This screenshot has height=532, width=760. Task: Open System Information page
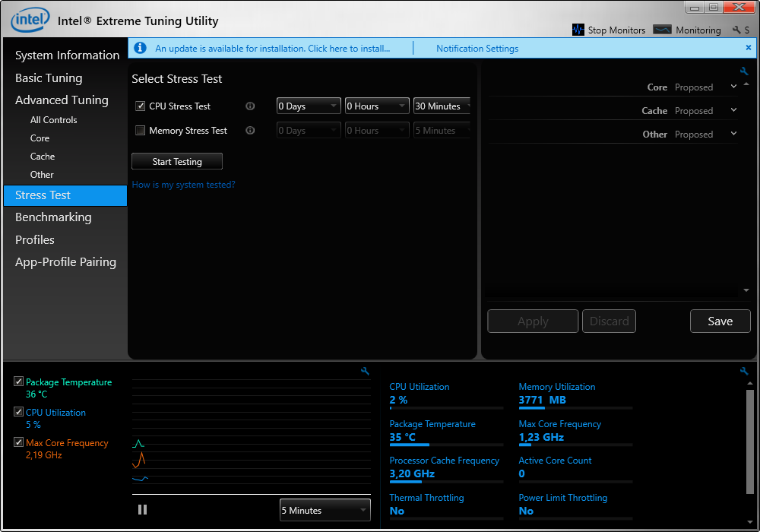[67, 55]
